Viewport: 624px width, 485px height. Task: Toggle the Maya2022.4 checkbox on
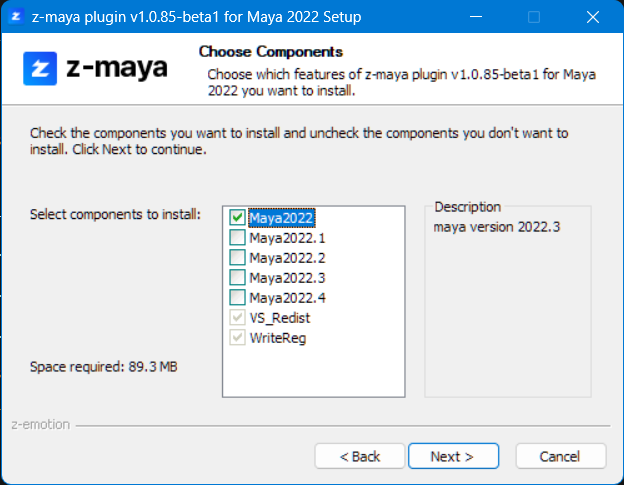[237, 297]
